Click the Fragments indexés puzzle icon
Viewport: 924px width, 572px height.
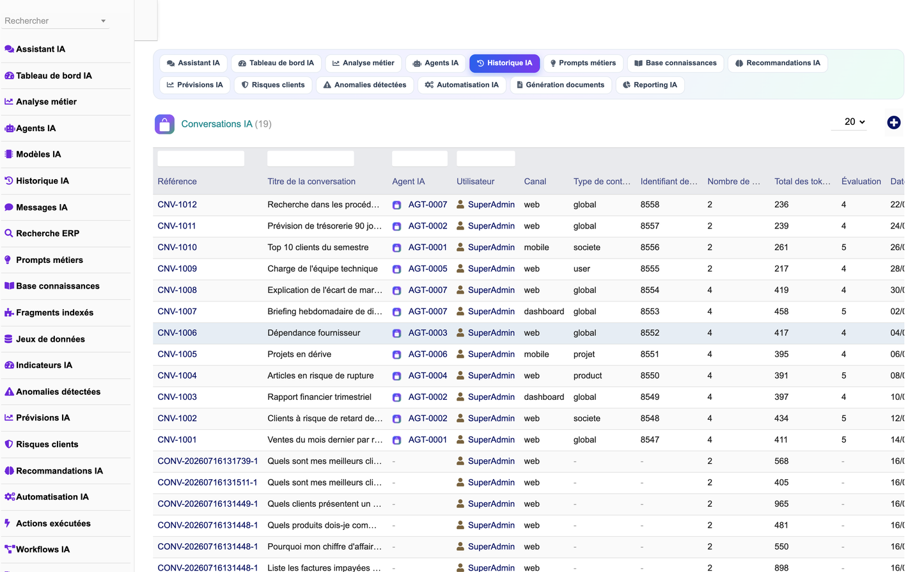click(x=9, y=313)
